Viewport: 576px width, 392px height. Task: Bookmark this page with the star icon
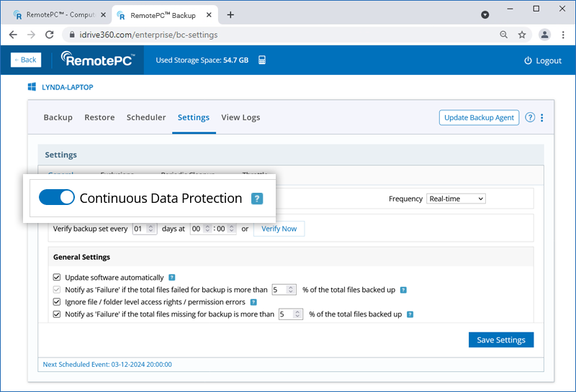tap(522, 35)
